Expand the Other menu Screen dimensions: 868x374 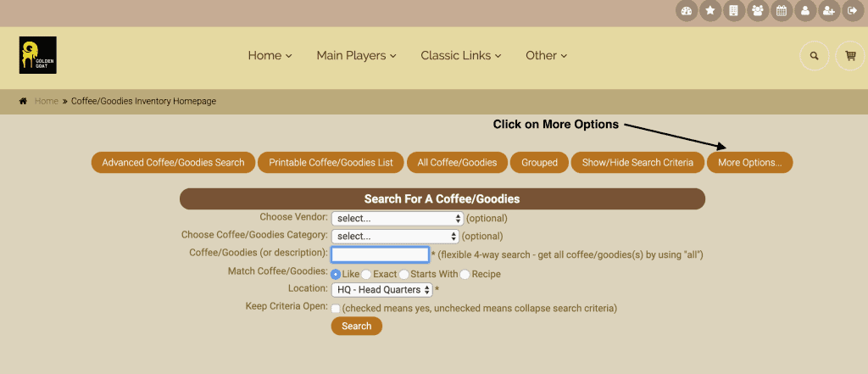(547, 55)
